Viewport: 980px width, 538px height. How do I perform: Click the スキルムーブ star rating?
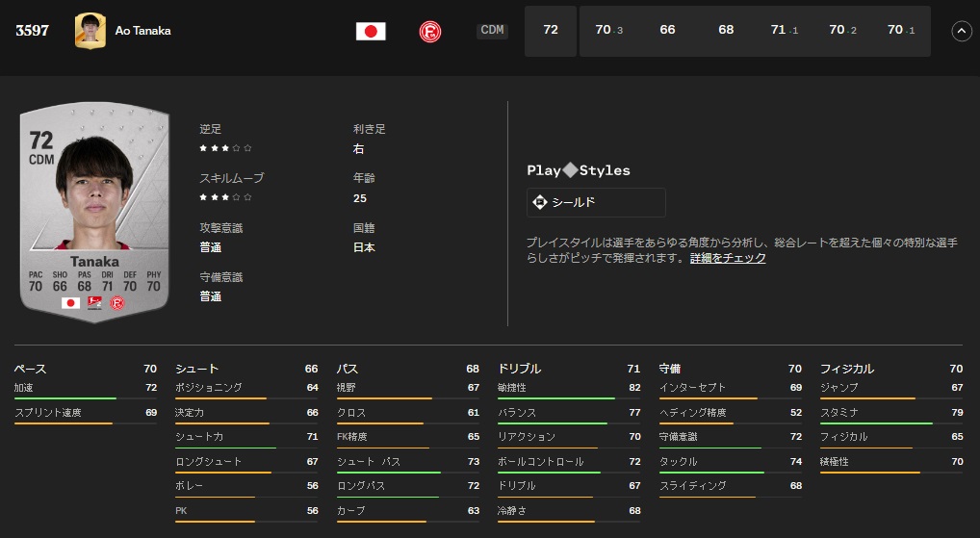[x=225, y=197]
